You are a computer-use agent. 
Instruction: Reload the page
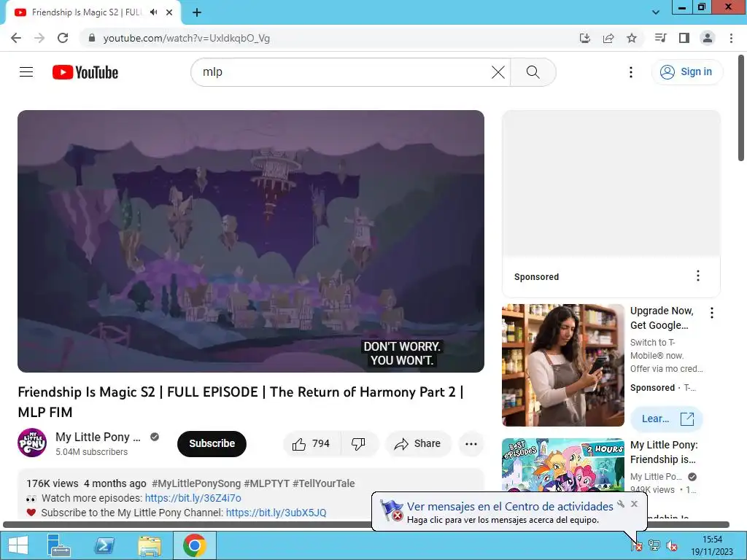pyautogui.click(x=63, y=38)
